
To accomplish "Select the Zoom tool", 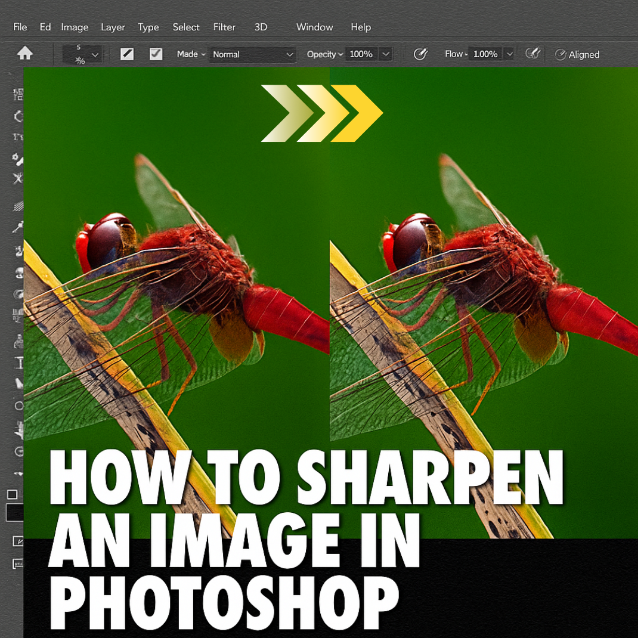I will [19, 452].
